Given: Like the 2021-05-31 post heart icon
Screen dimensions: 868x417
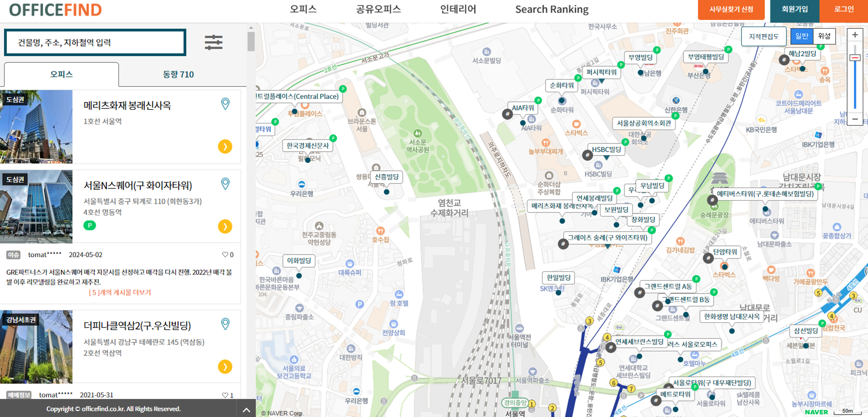Looking at the screenshot, I should coord(225,395).
